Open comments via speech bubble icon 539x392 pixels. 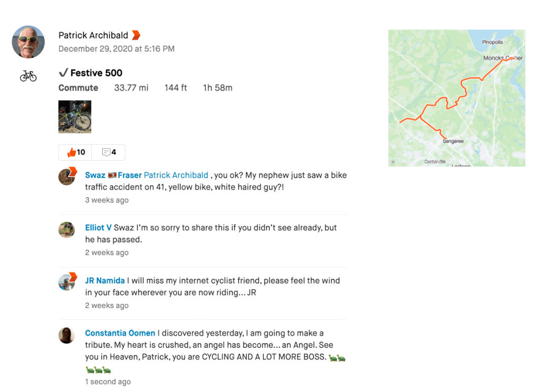(x=106, y=152)
